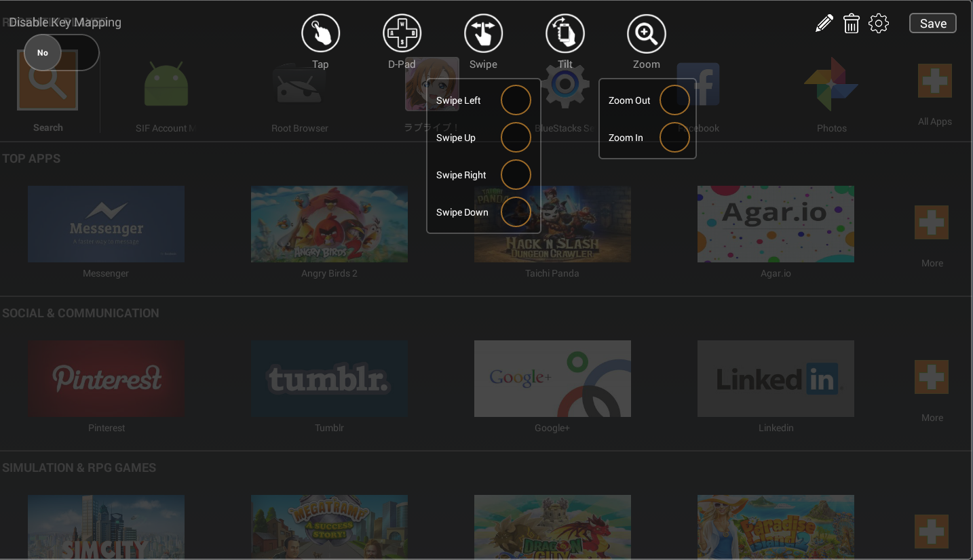Select the D-Pad mapping tool
The height and width of the screenshot is (560, 973).
click(x=402, y=33)
